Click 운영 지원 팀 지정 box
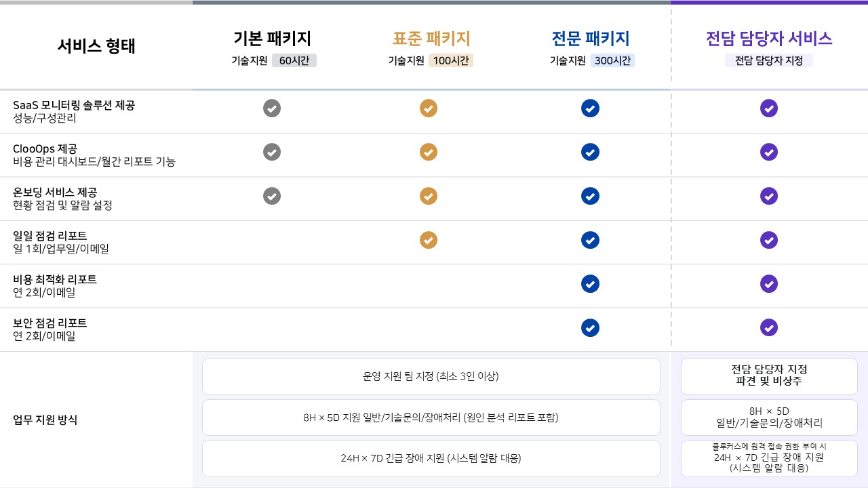The image size is (868, 488). [431, 376]
